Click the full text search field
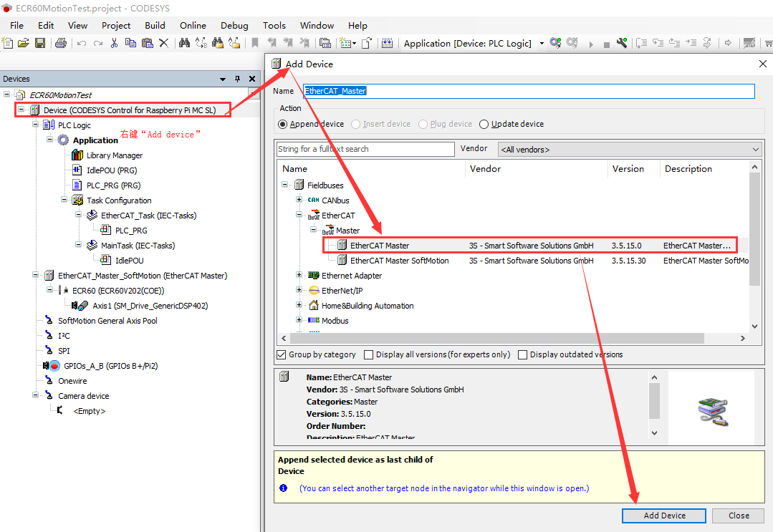This screenshot has height=532, width=773. click(x=365, y=149)
